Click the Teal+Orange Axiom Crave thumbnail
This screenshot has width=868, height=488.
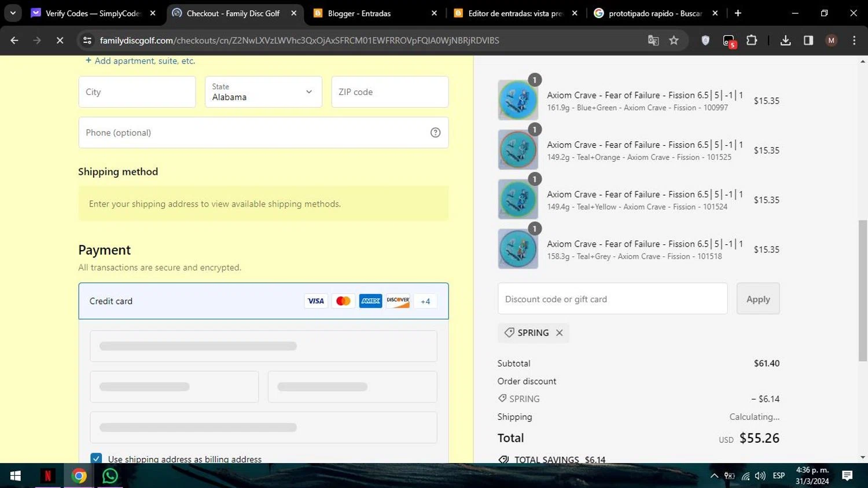[x=518, y=150]
